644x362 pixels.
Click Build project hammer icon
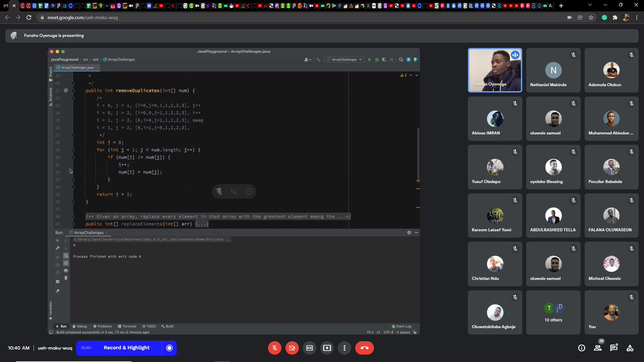point(318,60)
